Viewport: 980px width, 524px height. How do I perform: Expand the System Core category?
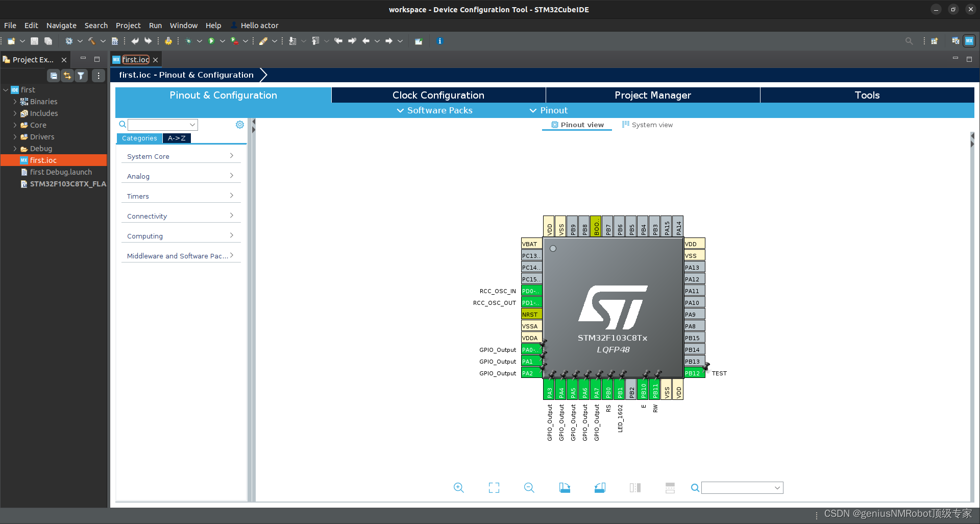click(x=180, y=156)
